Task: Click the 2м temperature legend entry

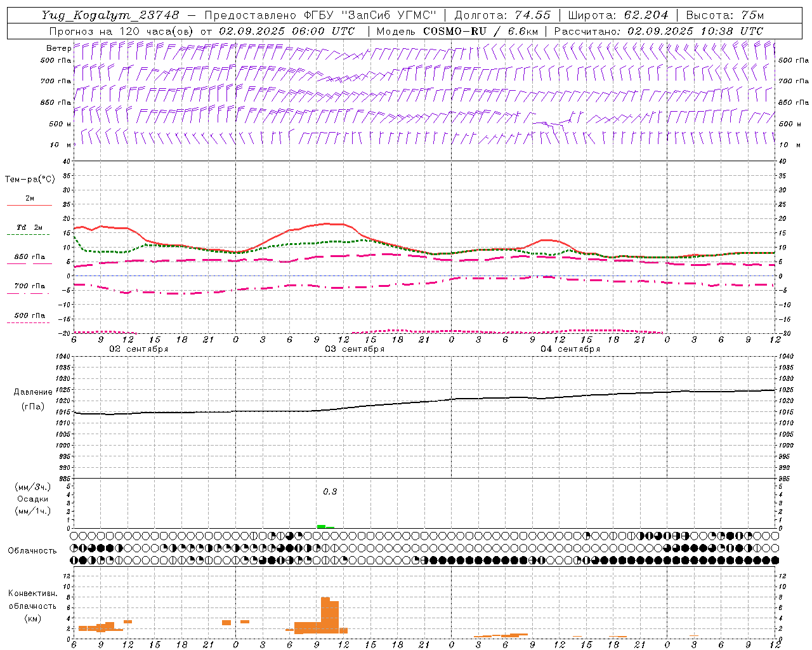Action: click(x=29, y=199)
